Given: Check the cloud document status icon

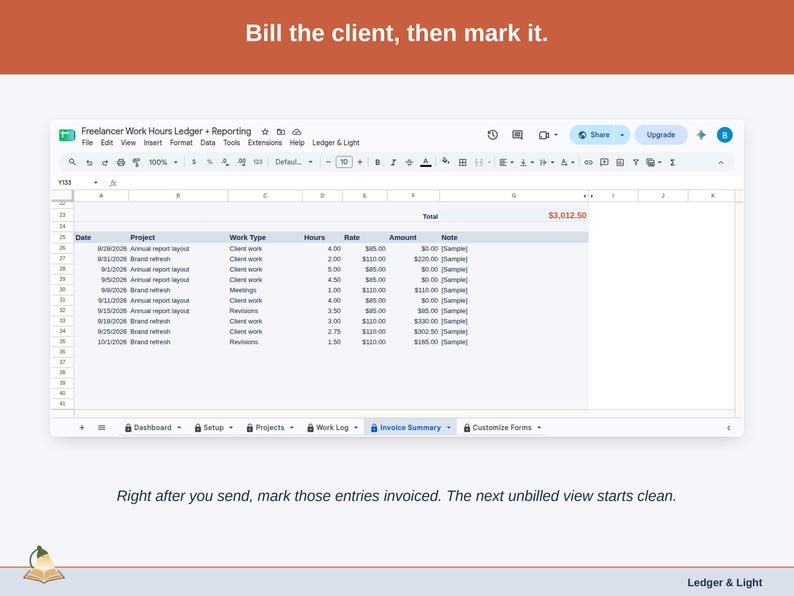Looking at the screenshot, I should [297, 132].
